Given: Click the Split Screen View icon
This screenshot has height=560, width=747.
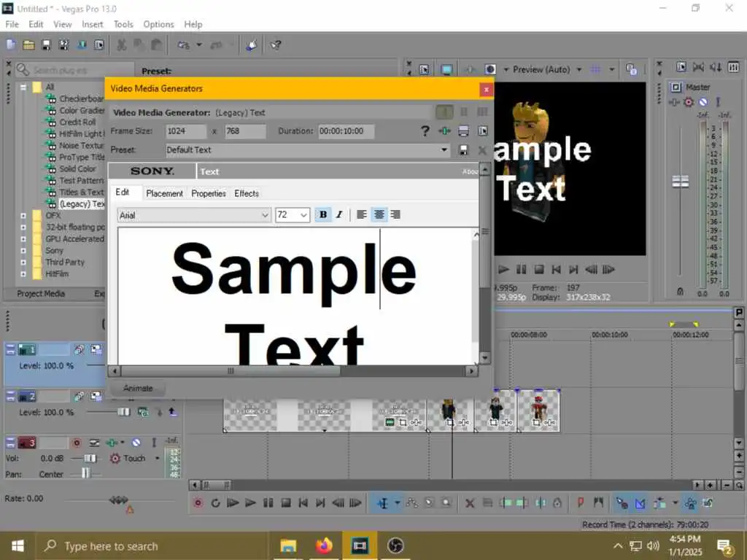Looking at the screenshot, I should point(491,69).
